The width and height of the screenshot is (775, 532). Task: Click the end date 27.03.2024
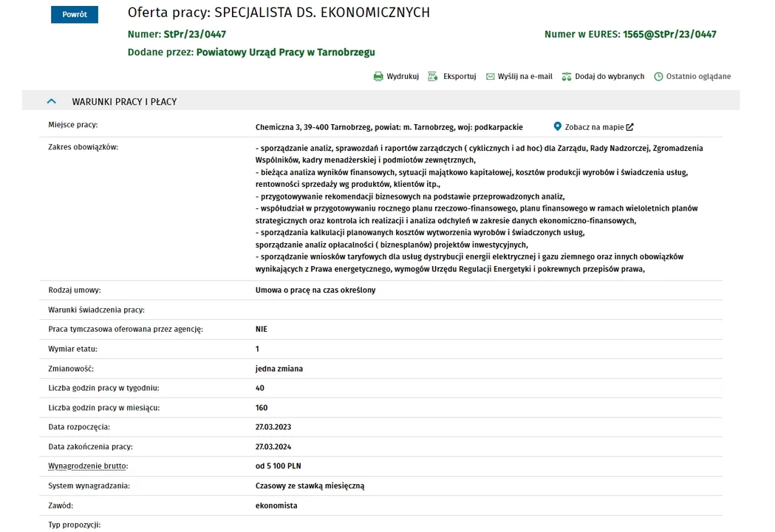click(273, 446)
